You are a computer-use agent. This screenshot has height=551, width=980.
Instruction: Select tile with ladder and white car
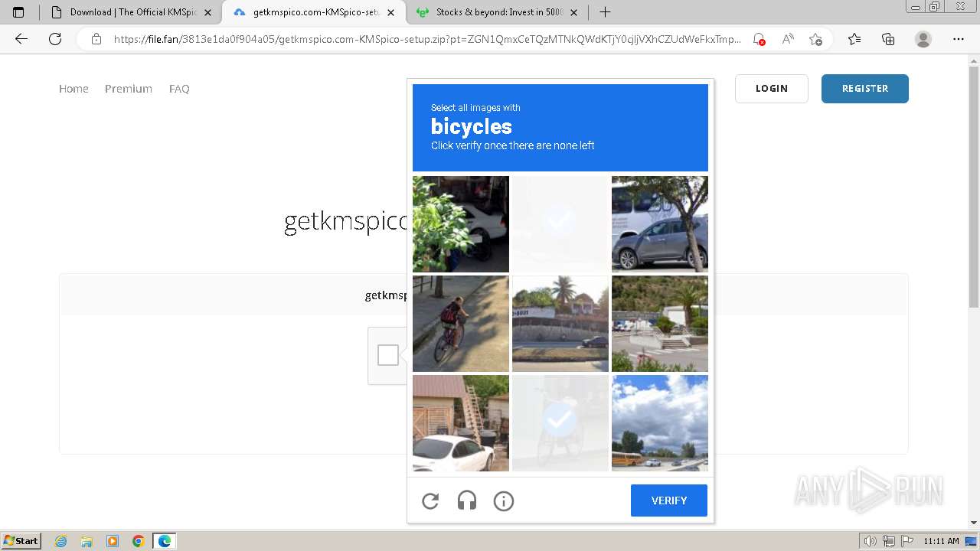(461, 423)
